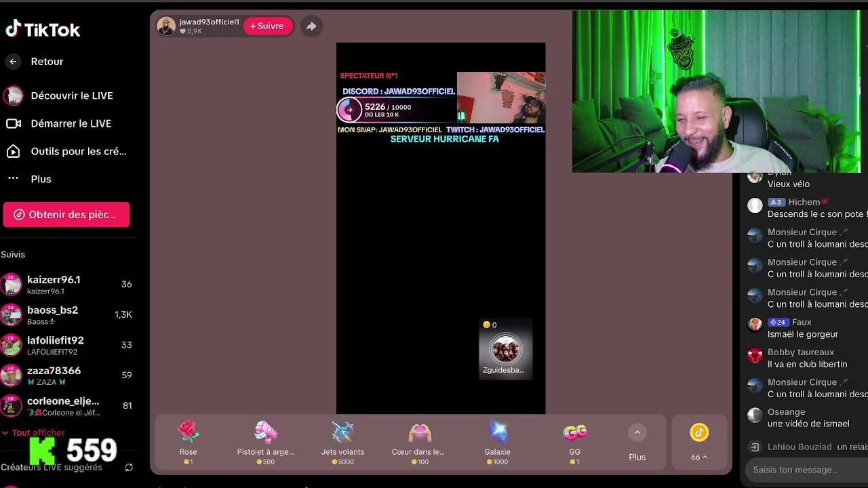Open baoss_bs2 followed live
The width and height of the screenshot is (868, 488).
(68, 315)
